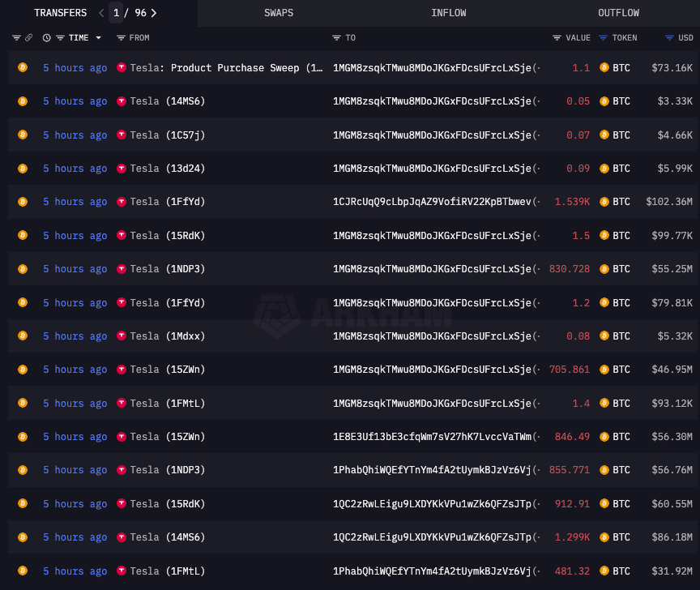Open Tesla (13d24) sender entity
Image resolution: width=700 pixels, height=590 pixels.
click(168, 169)
